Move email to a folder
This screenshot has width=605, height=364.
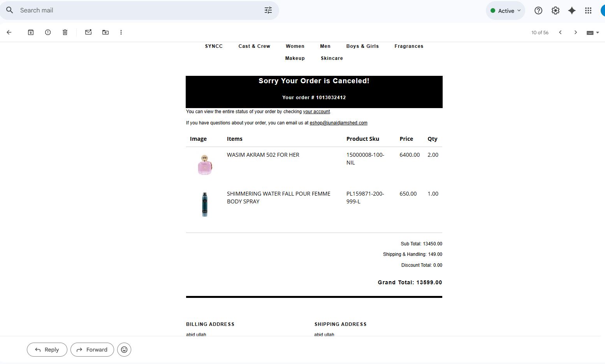point(106,32)
